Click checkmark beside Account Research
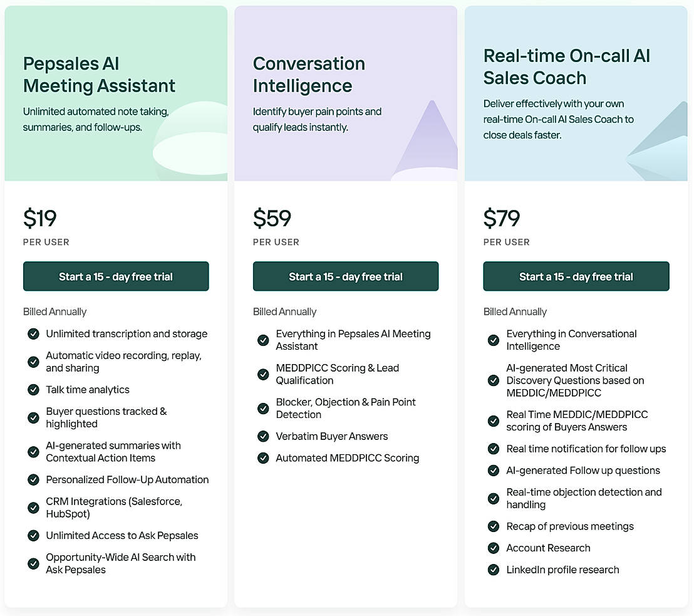 tap(494, 548)
